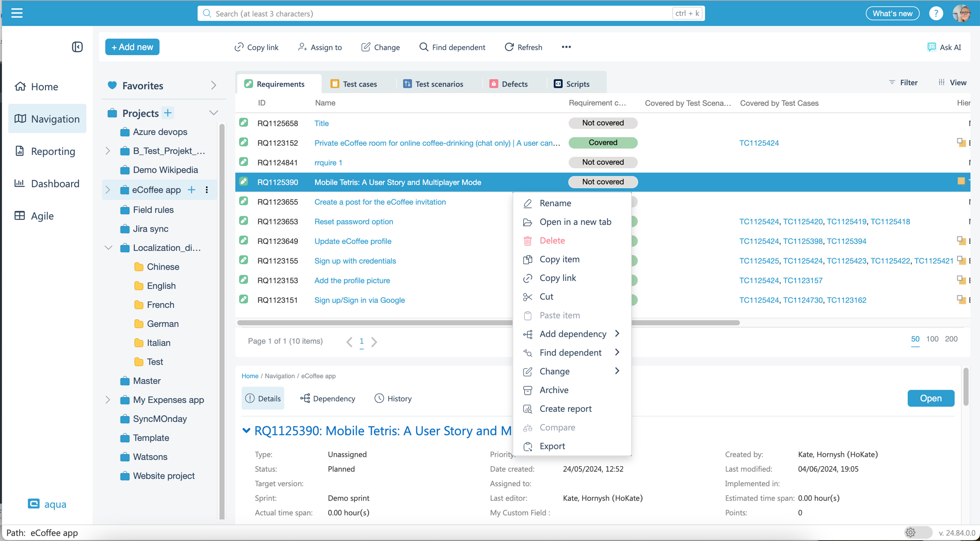
Task: Click the Refresh toolbar icon
Action: tap(509, 47)
